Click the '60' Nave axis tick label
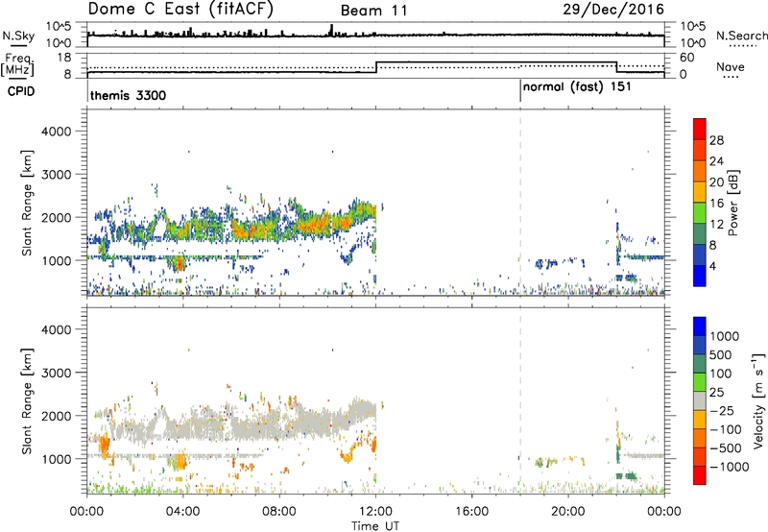The image size is (768, 532). click(x=687, y=58)
